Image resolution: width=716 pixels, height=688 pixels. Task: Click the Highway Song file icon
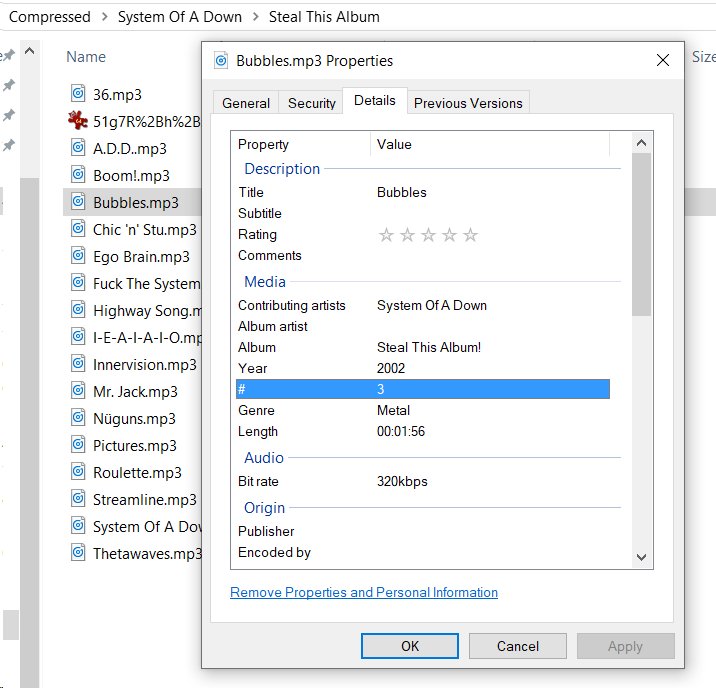pos(78,310)
